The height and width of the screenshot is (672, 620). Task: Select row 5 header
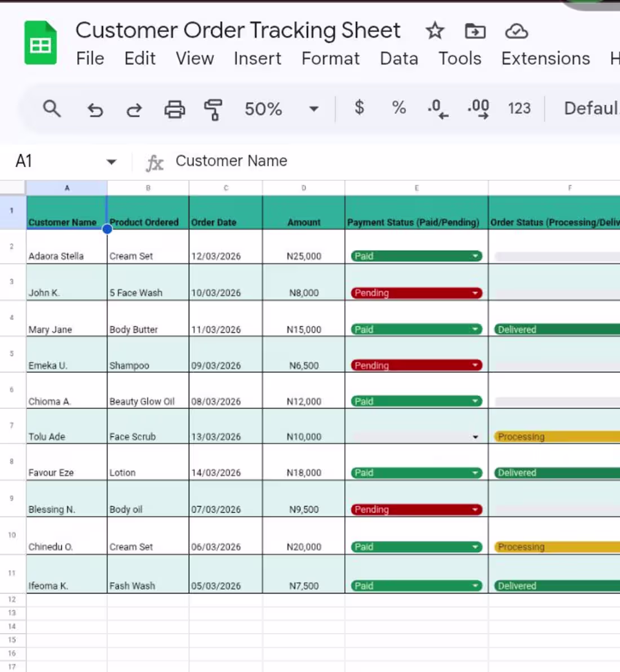tap(12, 354)
